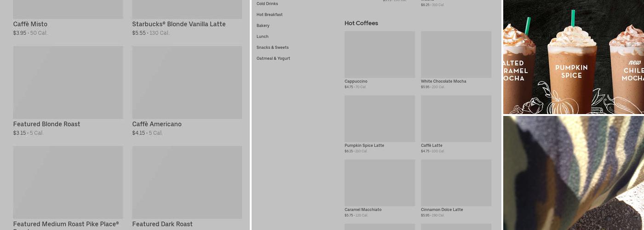The width and height of the screenshot is (644, 230).
Task: Click the Cappuccino item name
Action: coord(356,81)
